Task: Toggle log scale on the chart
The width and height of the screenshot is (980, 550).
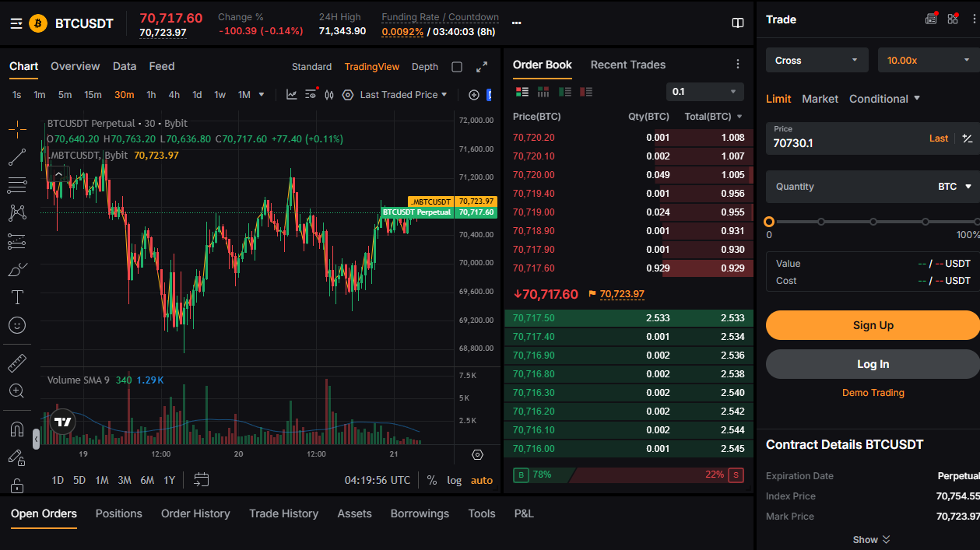Action: [454, 480]
